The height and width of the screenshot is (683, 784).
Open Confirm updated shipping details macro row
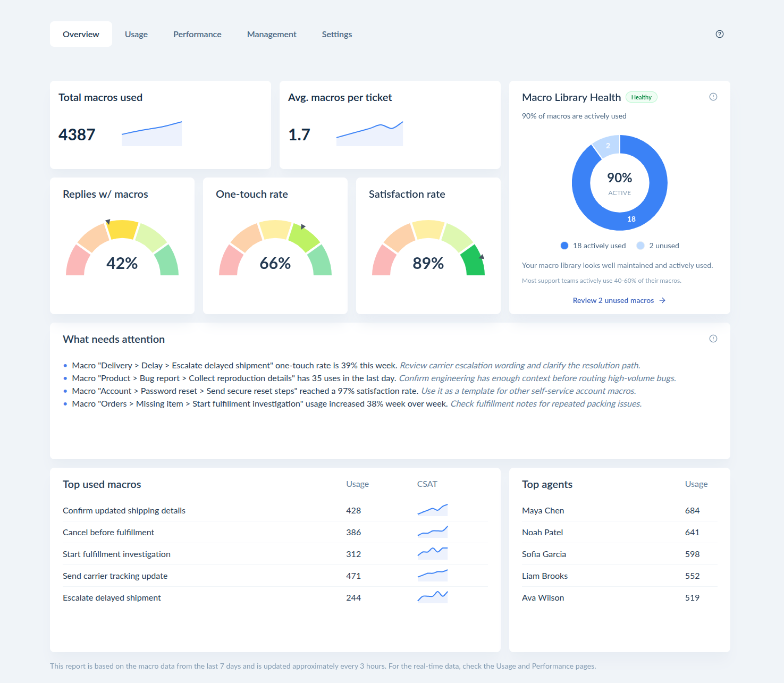pos(275,510)
